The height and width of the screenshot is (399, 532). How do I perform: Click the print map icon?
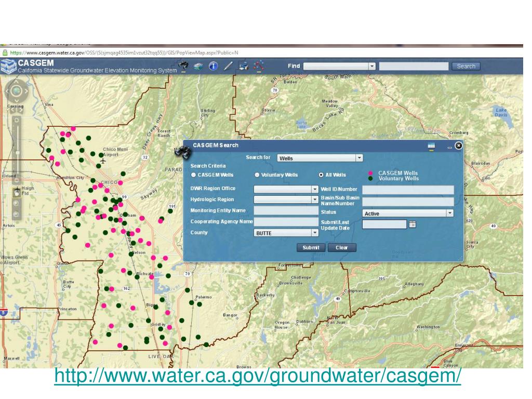(x=244, y=66)
